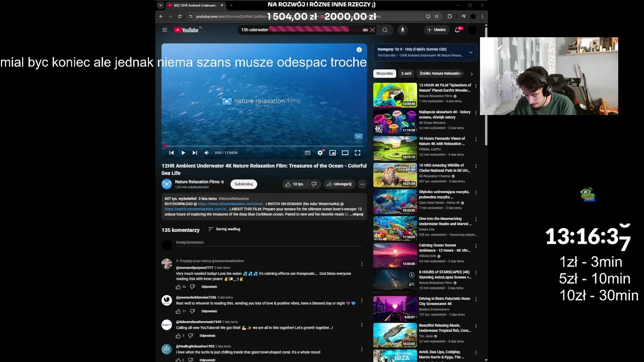Open the Nature Relaxation Films channel name
This screenshot has height=362, width=644.
click(x=197, y=182)
